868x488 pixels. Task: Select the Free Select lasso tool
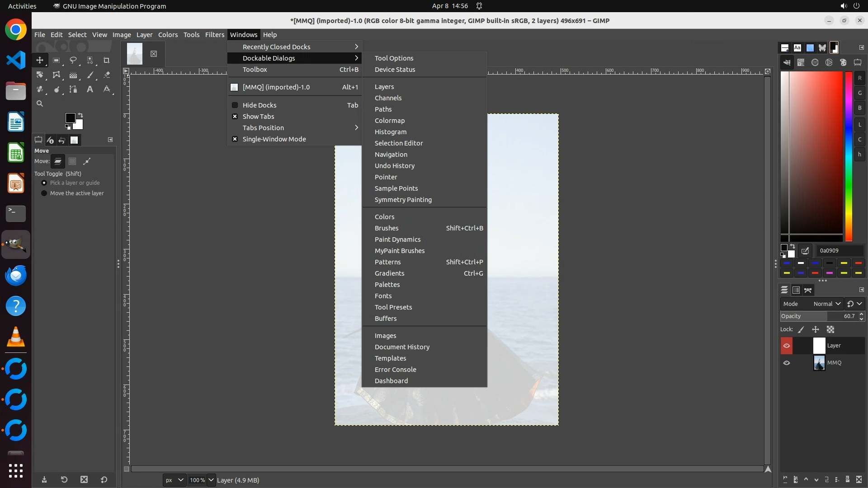(x=73, y=60)
